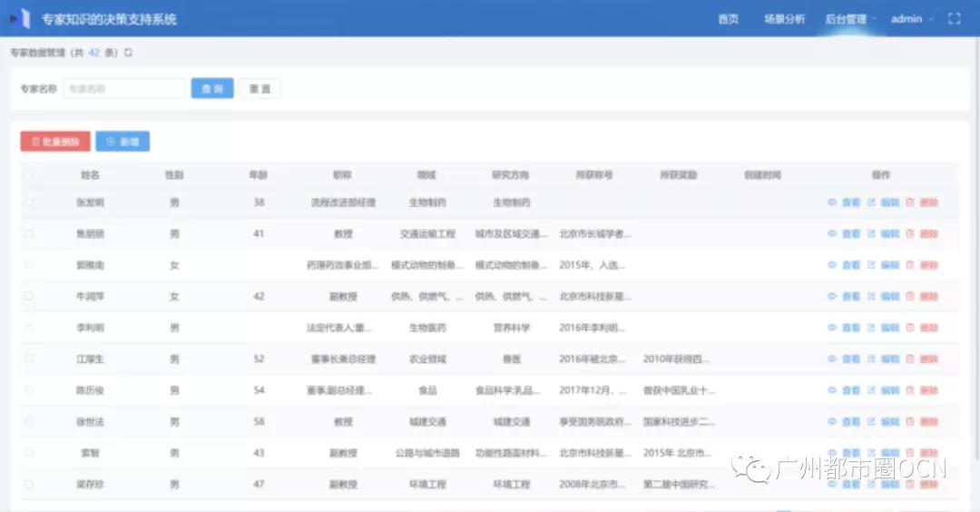
Task: Open the 后台管理 dropdown menu
Action: click(x=849, y=18)
